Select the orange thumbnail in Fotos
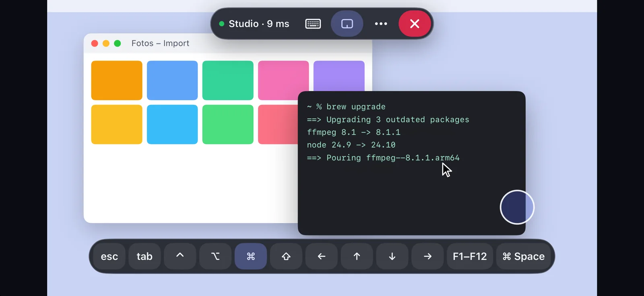 [x=117, y=80]
